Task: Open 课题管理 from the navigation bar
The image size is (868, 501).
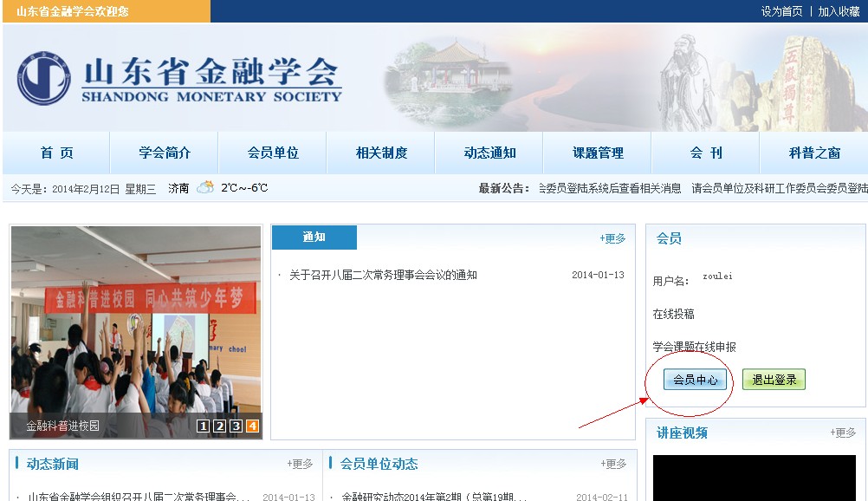Action: click(x=598, y=153)
